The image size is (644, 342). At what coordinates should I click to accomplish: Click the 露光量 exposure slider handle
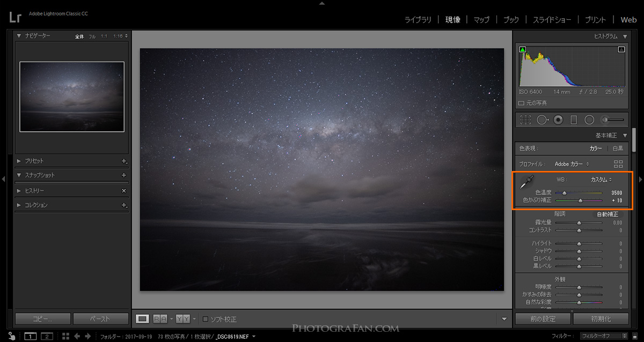[x=579, y=222]
